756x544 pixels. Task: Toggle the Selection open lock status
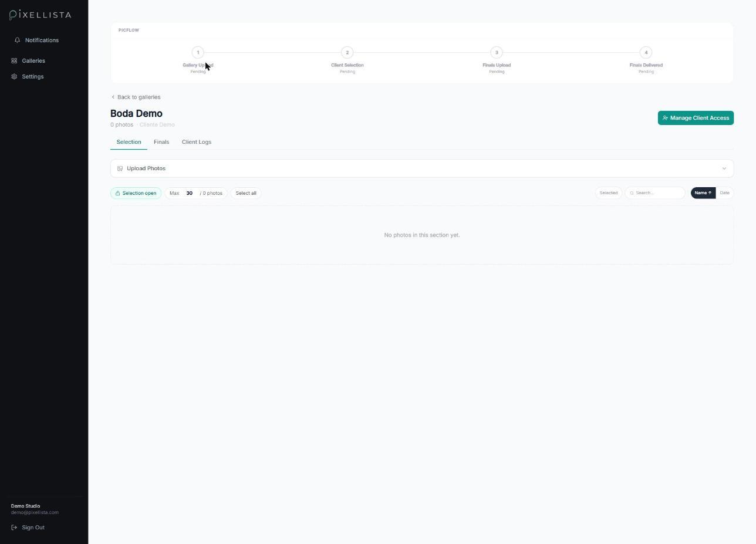coord(136,193)
